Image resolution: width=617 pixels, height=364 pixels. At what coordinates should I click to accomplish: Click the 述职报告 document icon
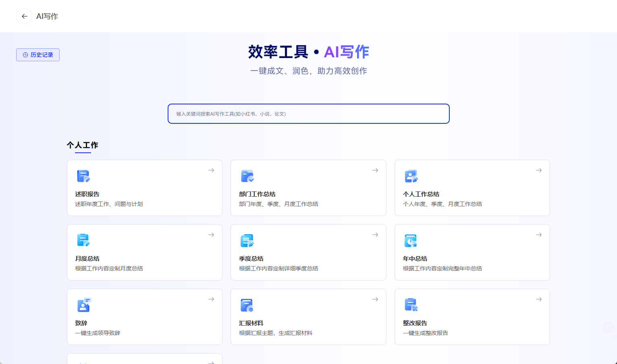coord(83,176)
